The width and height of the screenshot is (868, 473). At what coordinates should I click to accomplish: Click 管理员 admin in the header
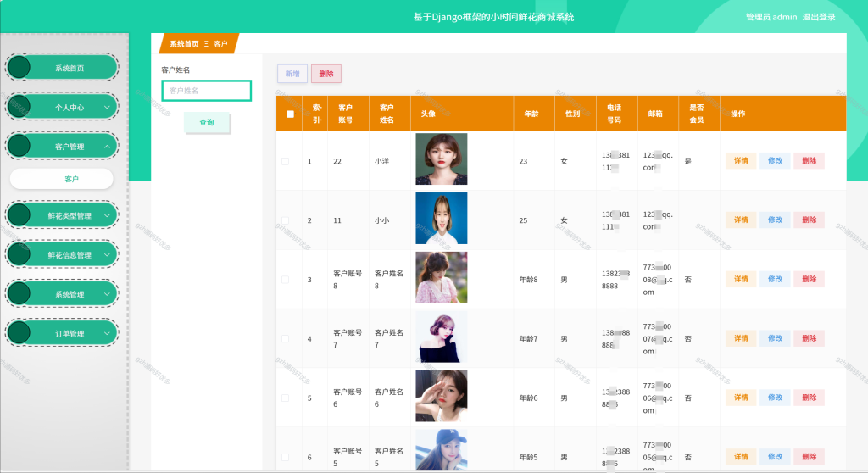click(x=771, y=17)
